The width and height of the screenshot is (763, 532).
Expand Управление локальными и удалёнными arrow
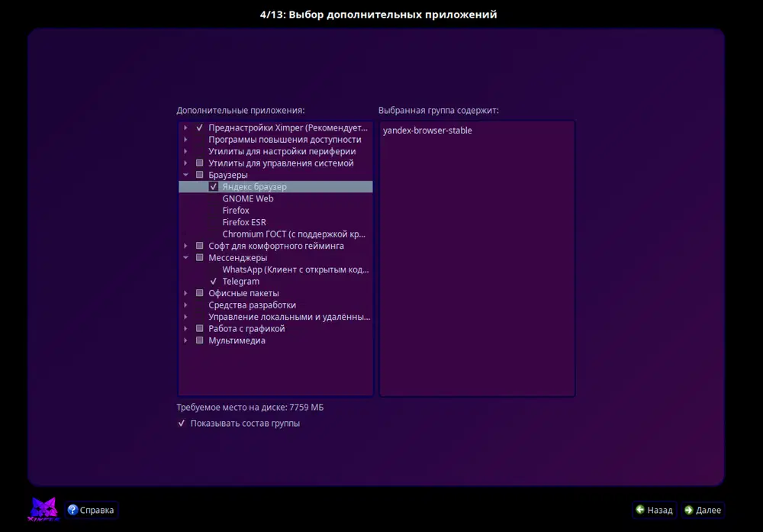coord(185,317)
